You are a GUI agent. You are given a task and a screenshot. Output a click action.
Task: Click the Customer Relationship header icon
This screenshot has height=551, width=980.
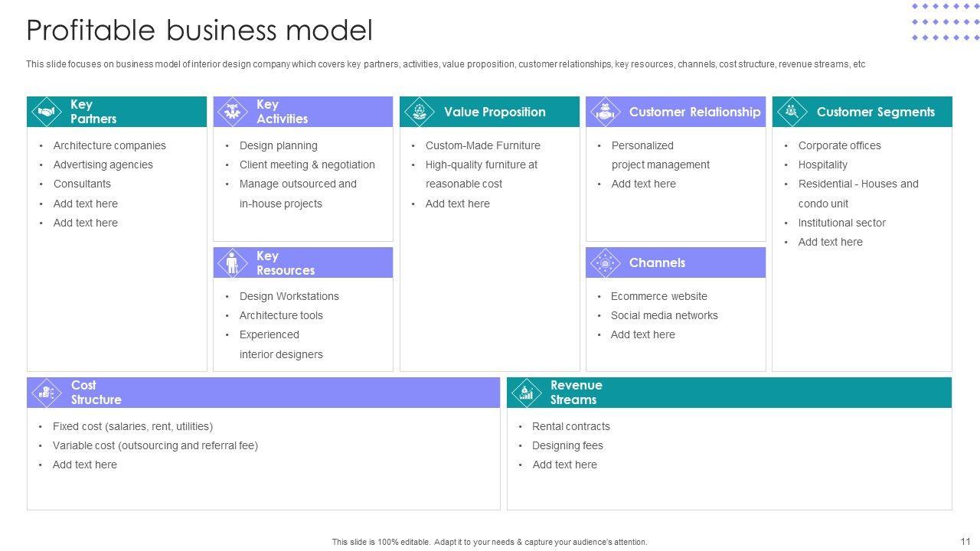click(605, 112)
